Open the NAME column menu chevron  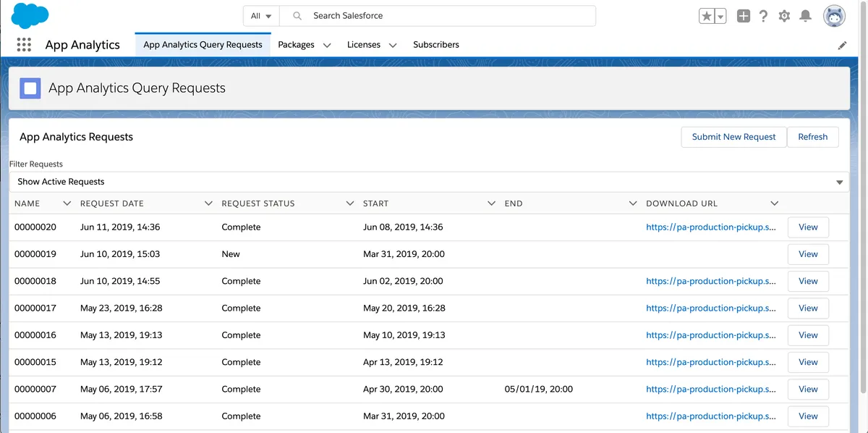(67, 203)
